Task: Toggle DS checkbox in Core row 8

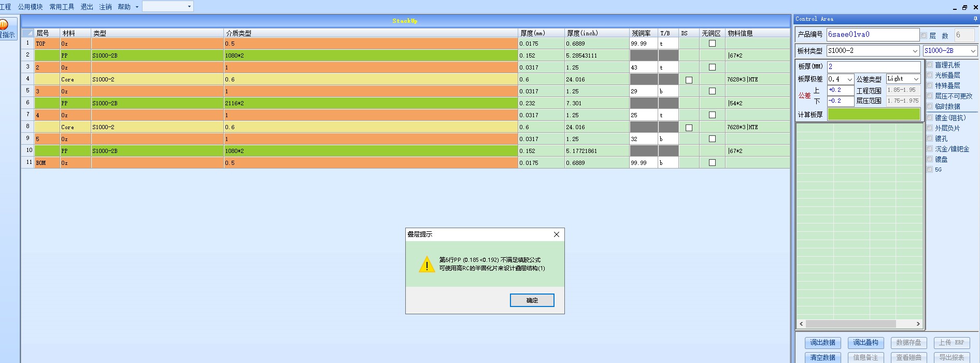Action: tap(689, 128)
